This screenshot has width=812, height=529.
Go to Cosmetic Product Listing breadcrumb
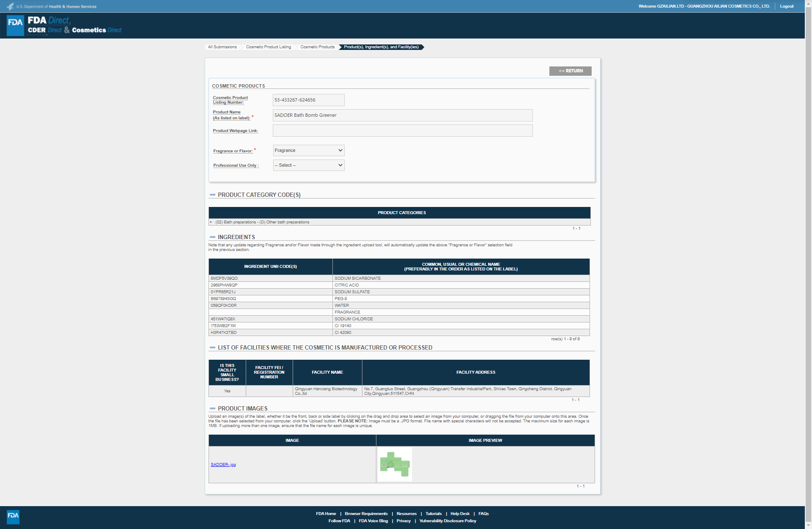[x=268, y=47]
